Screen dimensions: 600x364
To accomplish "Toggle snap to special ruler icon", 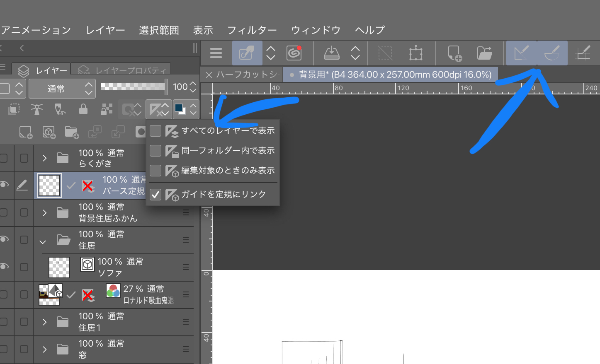I will (x=552, y=53).
